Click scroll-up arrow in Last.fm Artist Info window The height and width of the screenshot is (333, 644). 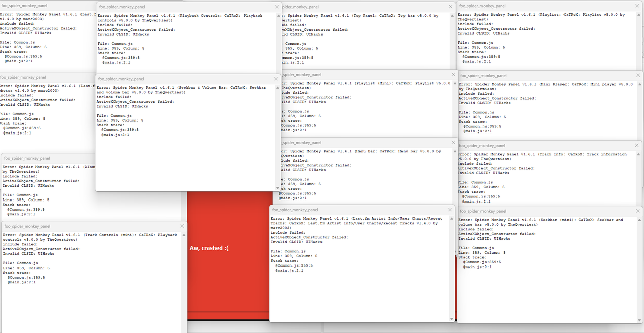[x=452, y=218]
